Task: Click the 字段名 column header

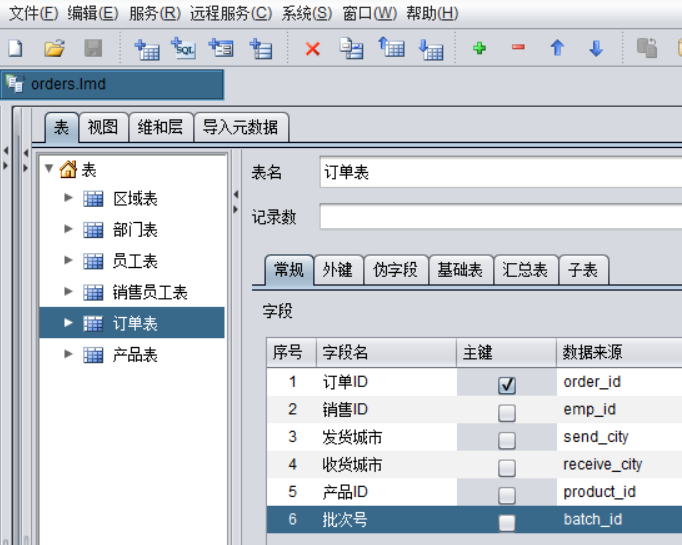Action: (386, 352)
